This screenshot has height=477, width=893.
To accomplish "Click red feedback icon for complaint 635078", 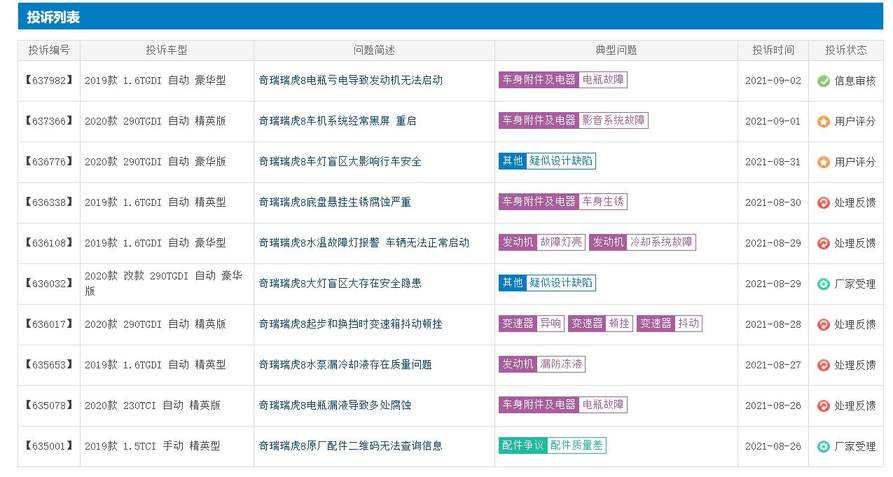I will click(823, 406).
